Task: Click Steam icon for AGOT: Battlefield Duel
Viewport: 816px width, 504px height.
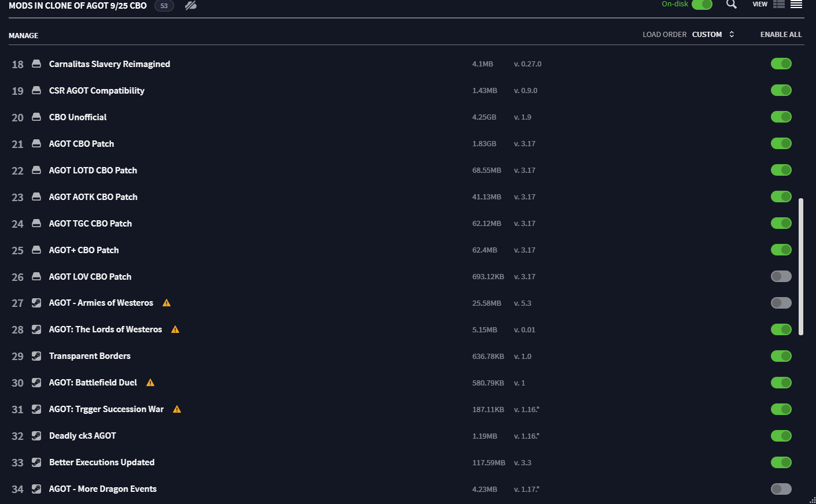Action: [36, 383]
